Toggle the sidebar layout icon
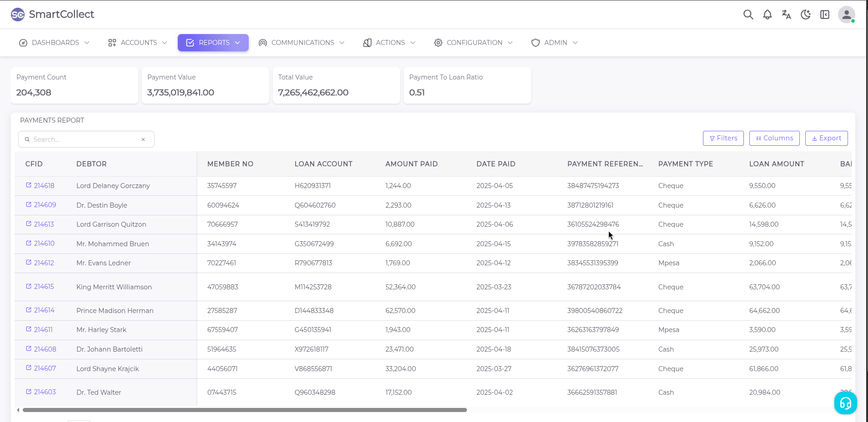 824,15
